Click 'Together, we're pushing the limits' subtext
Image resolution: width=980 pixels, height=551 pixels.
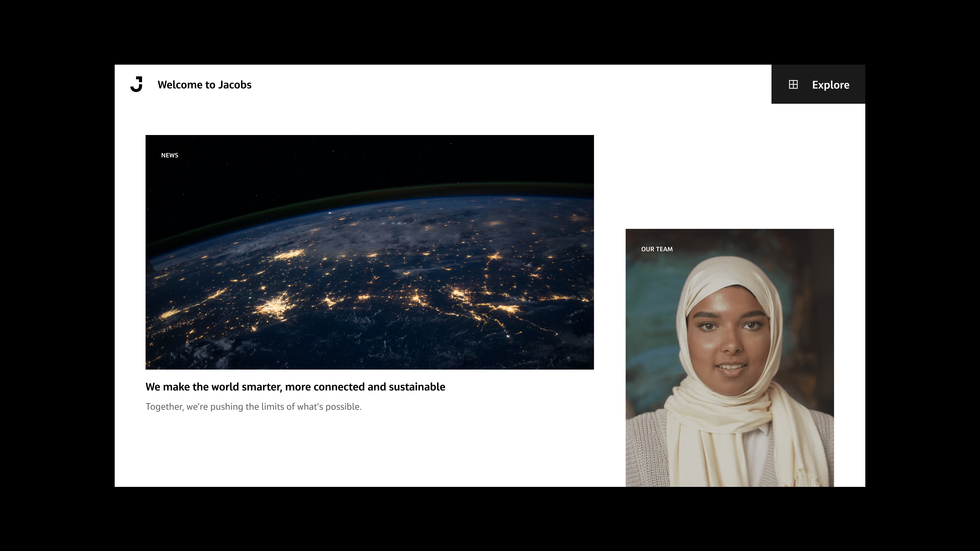tap(253, 406)
